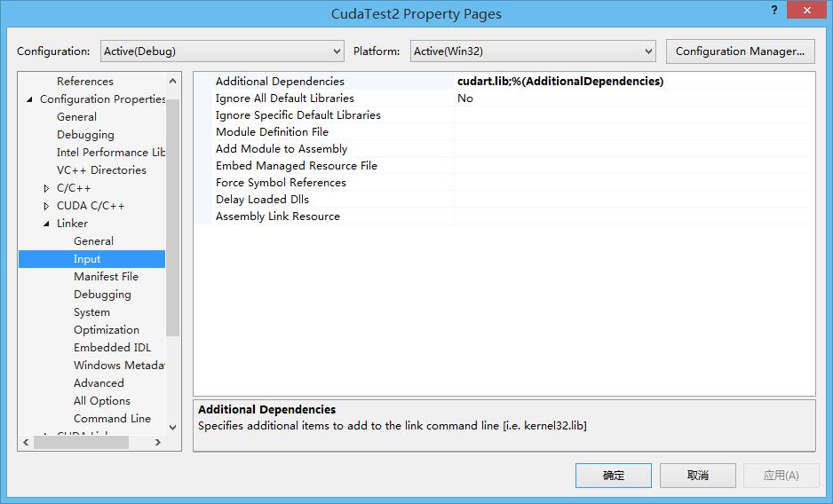The width and height of the screenshot is (833, 504).
Task: Click the empty value field for Module Definition File
Action: (x=634, y=131)
